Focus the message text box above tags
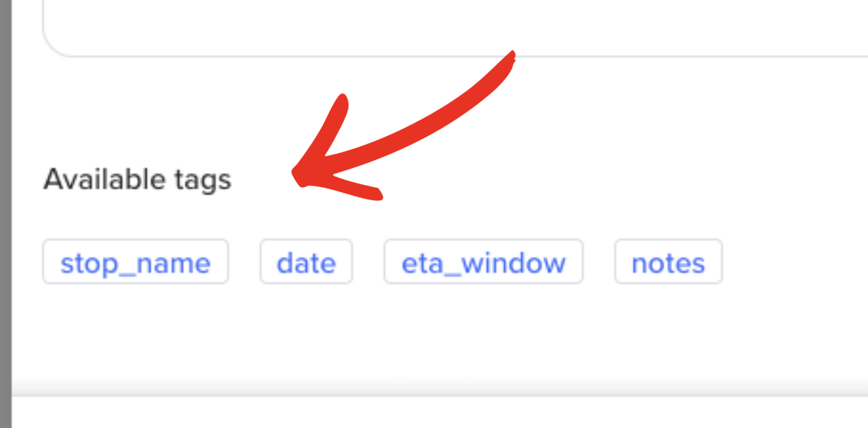Screen dimensions: 868x428 tap(456, 26)
